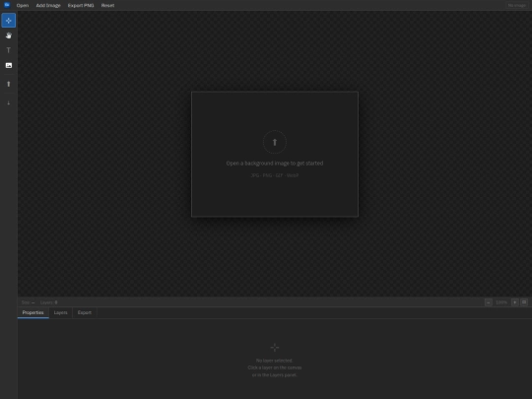This screenshot has width=532, height=399.
Task: Zoom out with the minus button
Action: pyautogui.click(x=489, y=302)
